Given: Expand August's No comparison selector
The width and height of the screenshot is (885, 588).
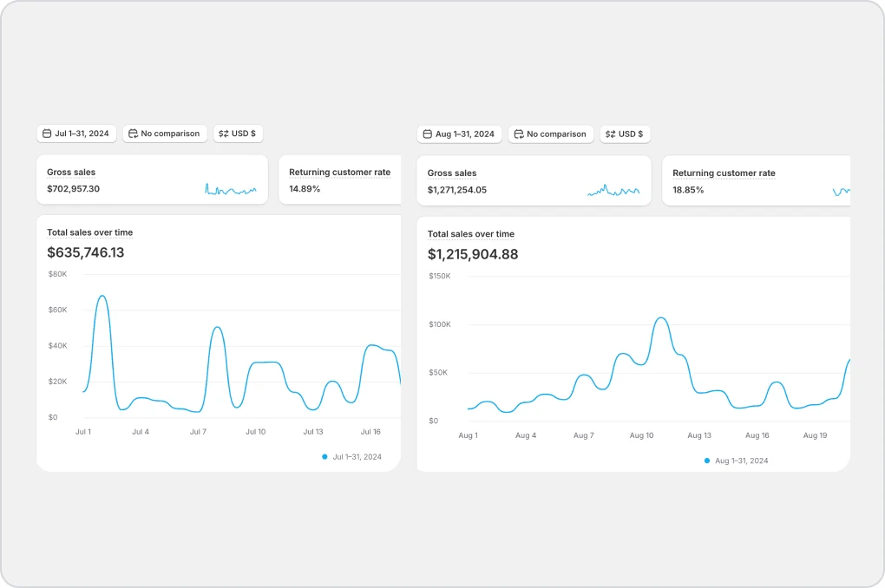Looking at the screenshot, I should tap(551, 134).
